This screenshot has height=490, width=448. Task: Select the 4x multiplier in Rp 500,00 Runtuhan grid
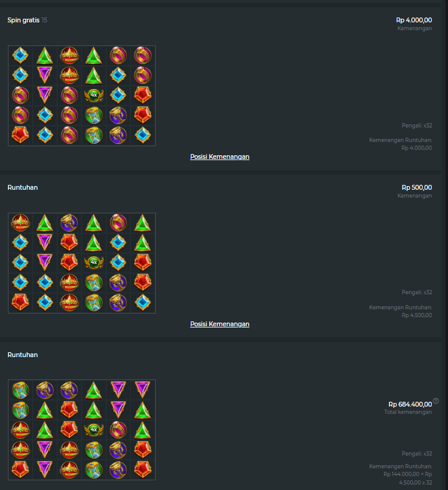click(x=94, y=262)
